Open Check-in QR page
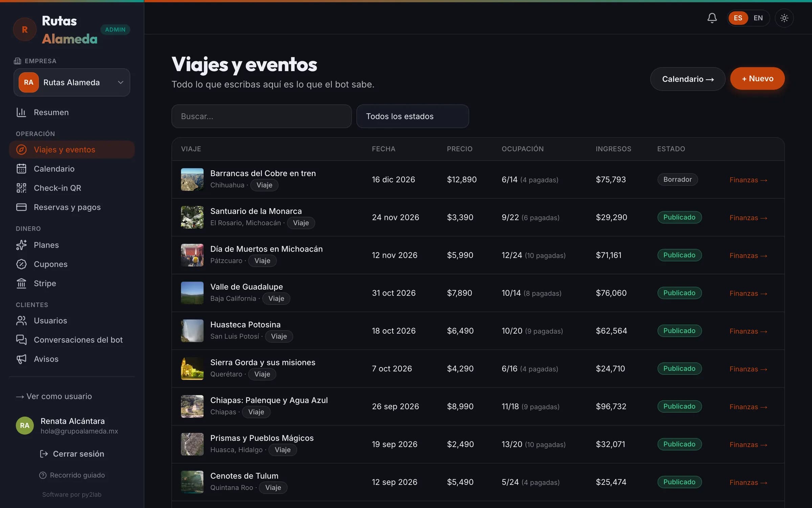The image size is (812, 508). click(x=72, y=188)
